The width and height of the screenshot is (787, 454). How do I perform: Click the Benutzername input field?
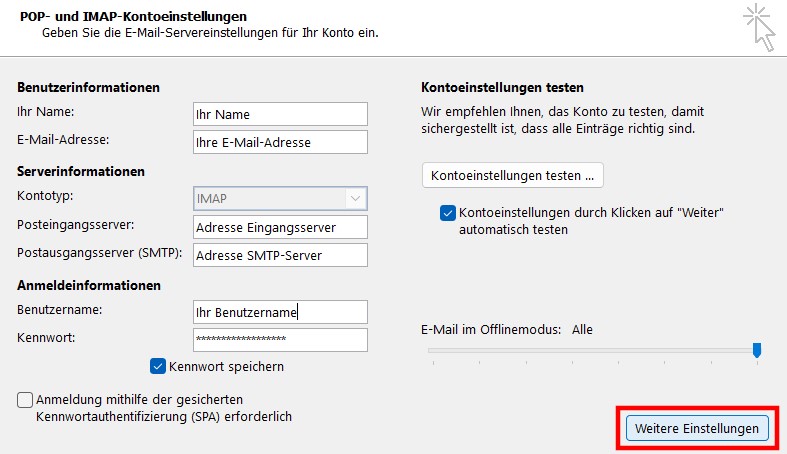tap(280, 312)
